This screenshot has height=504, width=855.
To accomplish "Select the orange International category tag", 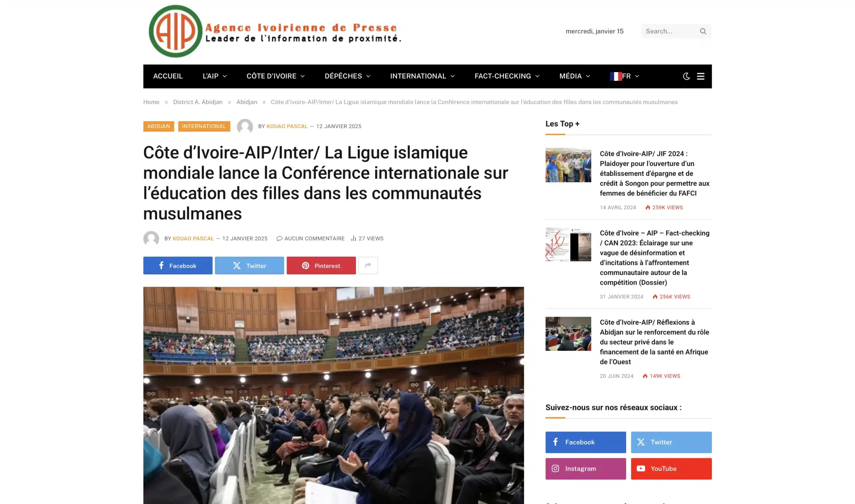I will point(204,127).
